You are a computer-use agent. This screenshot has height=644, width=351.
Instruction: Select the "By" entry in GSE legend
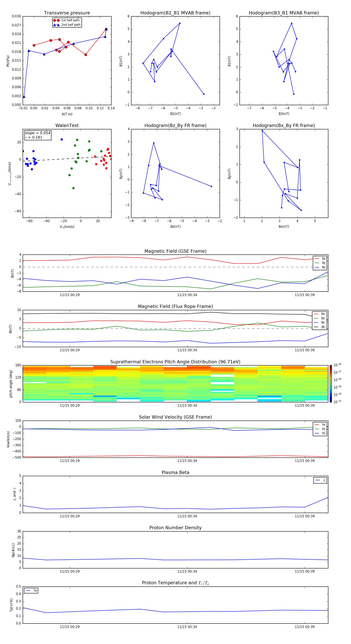click(x=320, y=263)
